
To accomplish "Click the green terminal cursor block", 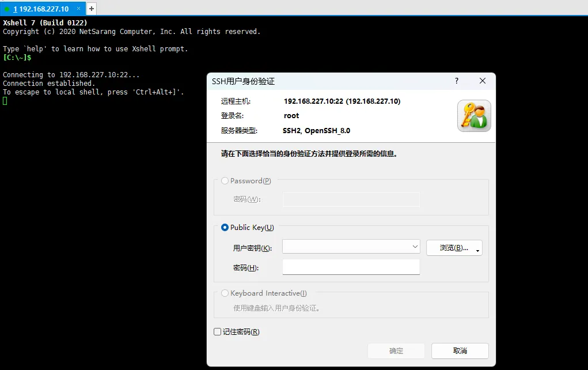I will (5, 100).
